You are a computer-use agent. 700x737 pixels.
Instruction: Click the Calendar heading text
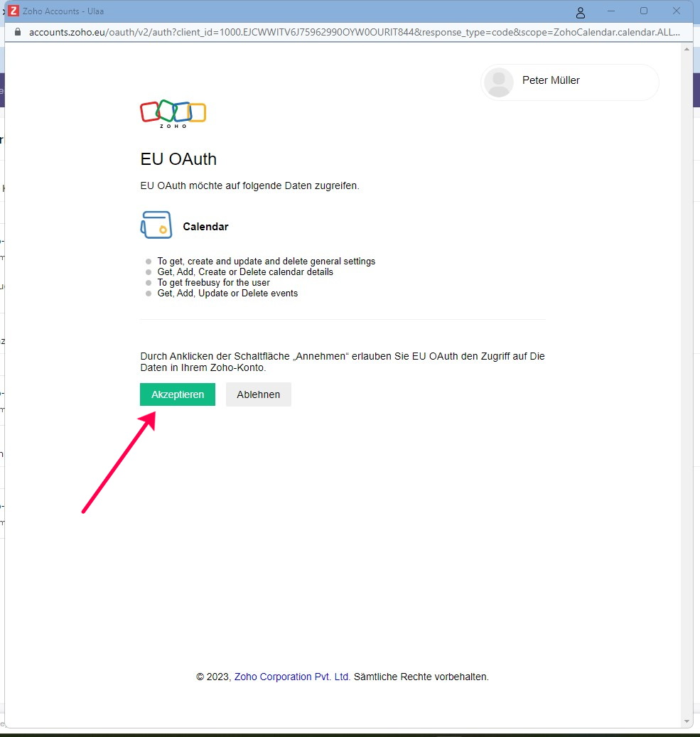click(x=205, y=227)
